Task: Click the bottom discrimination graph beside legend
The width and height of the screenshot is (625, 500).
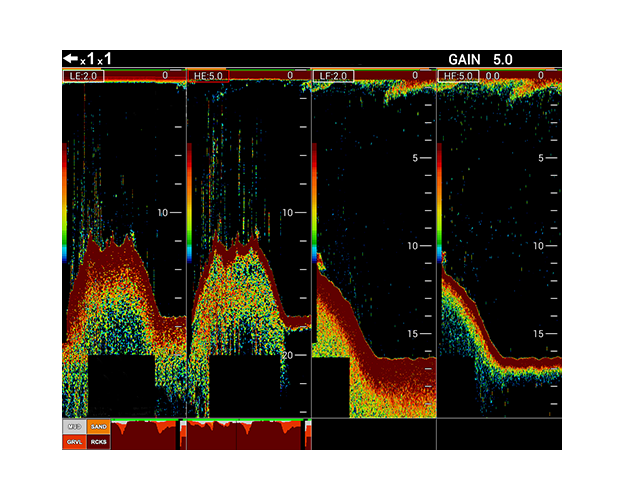Action: click(144, 433)
